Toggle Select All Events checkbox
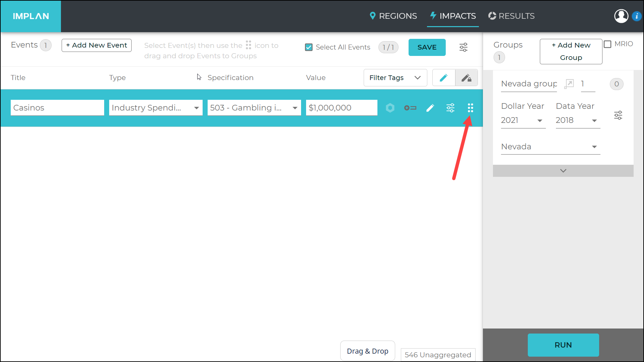Image resolution: width=644 pixels, height=362 pixels. (309, 47)
